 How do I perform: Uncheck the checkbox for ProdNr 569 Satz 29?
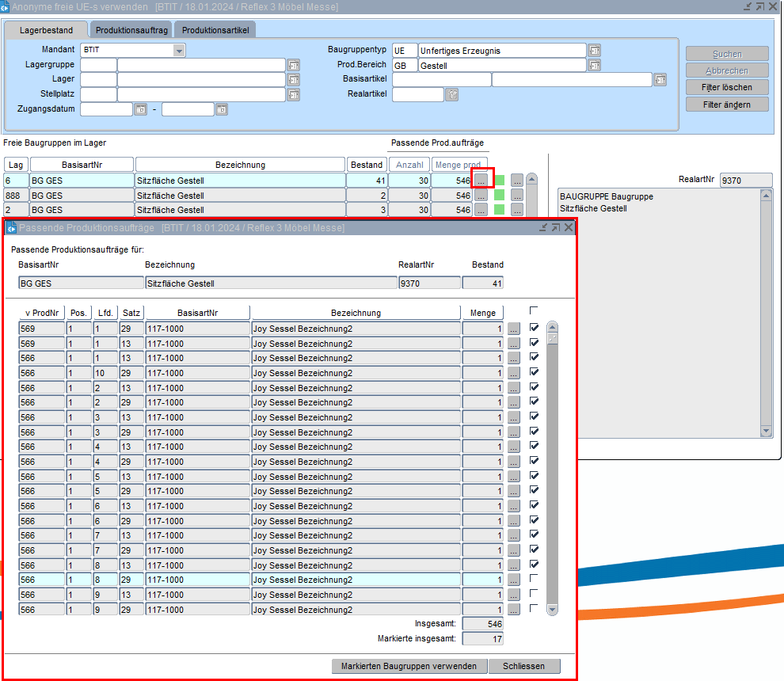pos(534,328)
